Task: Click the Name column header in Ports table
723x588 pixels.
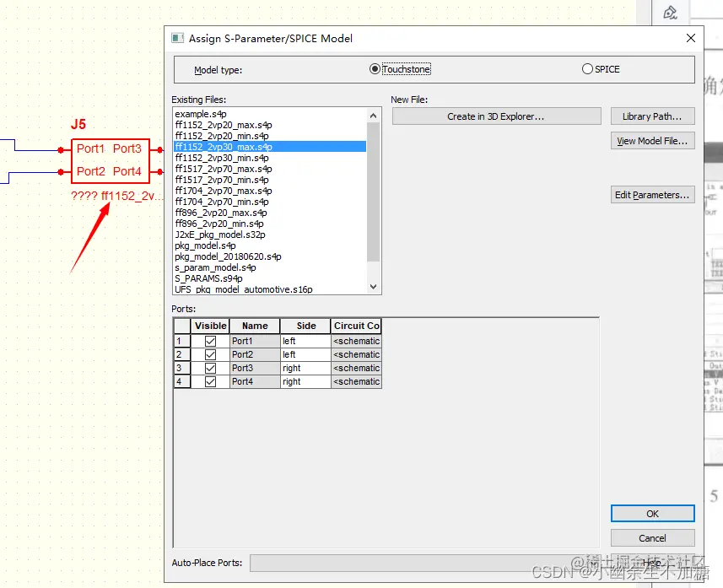Action: point(255,326)
